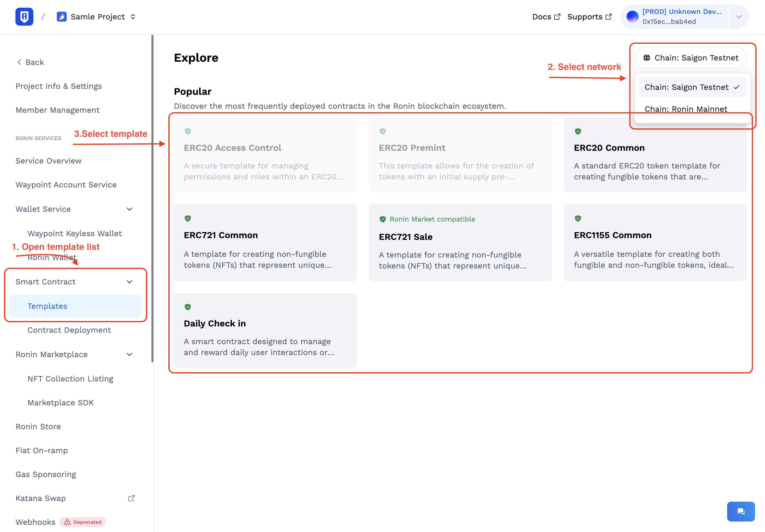This screenshot has height=532, width=765.
Task: Click ERC20 Premint verified shield icon
Action: point(383,131)
